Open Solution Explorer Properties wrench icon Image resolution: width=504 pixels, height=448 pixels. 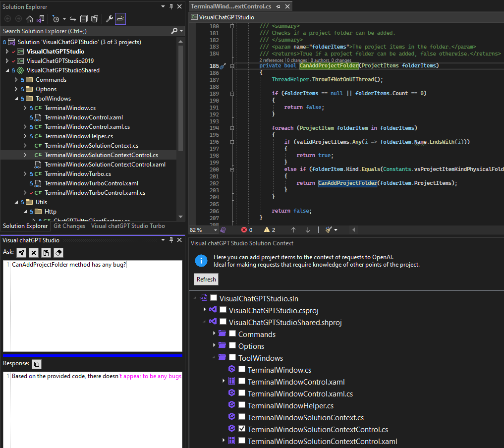[x=109, y=18]
